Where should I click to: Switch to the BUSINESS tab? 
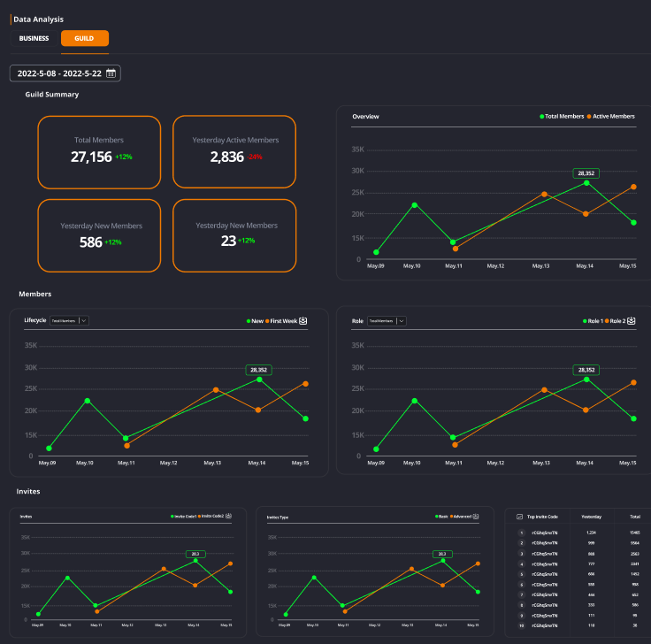[x=34, y=38]
